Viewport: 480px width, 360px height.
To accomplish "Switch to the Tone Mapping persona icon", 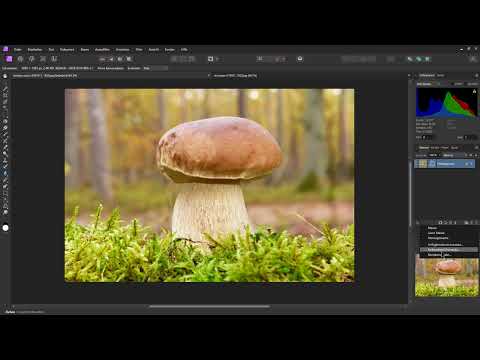I will point(43,59).
